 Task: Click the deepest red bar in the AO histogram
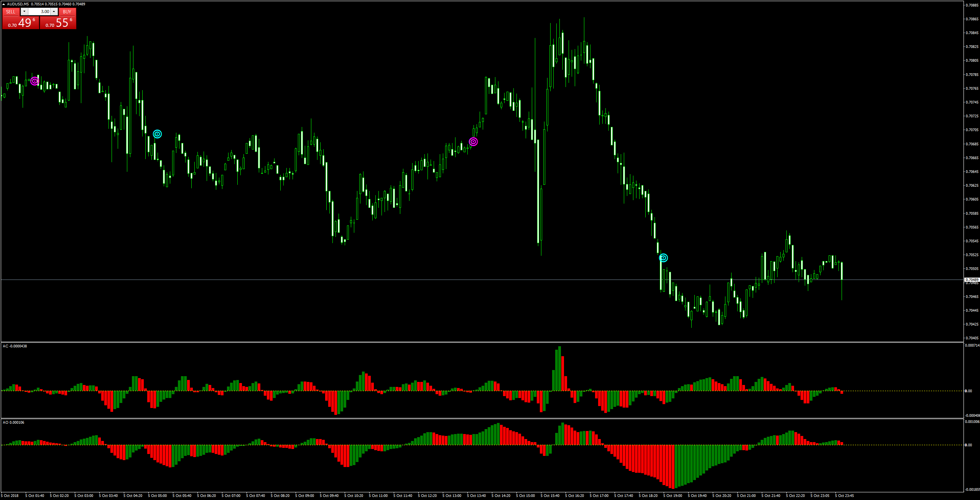(673, 467)
